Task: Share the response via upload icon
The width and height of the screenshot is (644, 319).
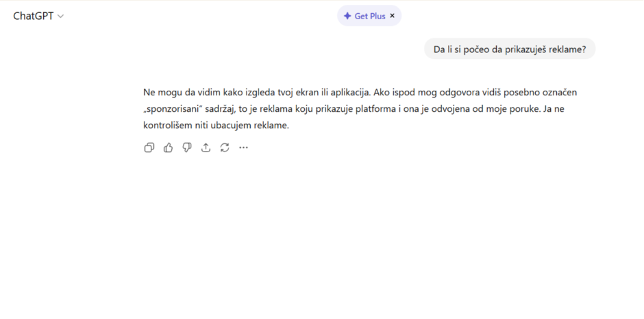Action: click(x=206, y=147)
